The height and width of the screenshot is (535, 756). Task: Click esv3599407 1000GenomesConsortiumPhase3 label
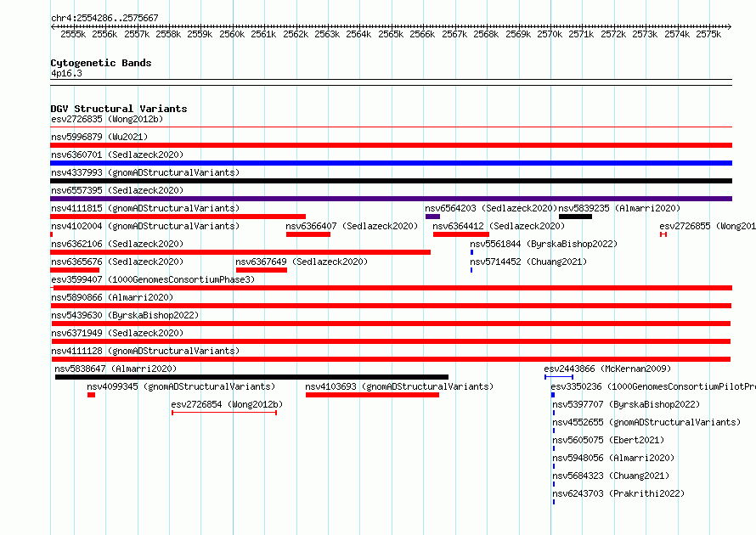point(153,279)
